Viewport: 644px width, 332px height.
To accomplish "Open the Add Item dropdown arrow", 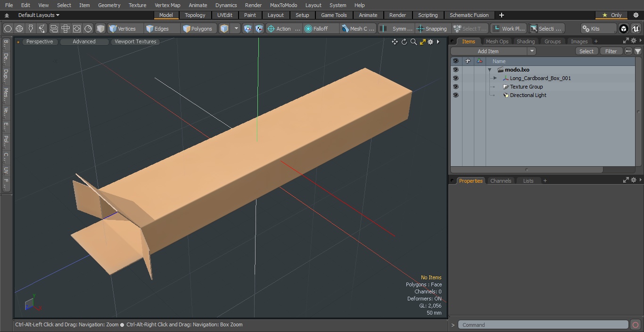I will 531,51.
